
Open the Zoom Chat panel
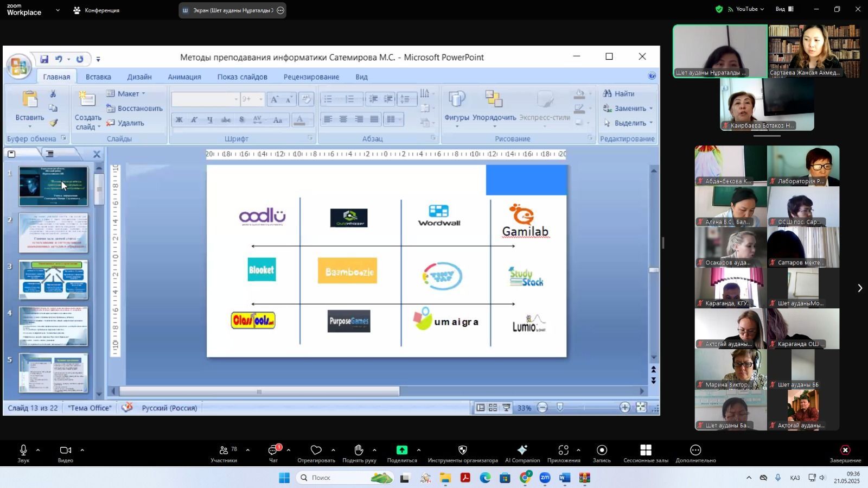click(x=273, y=450)
